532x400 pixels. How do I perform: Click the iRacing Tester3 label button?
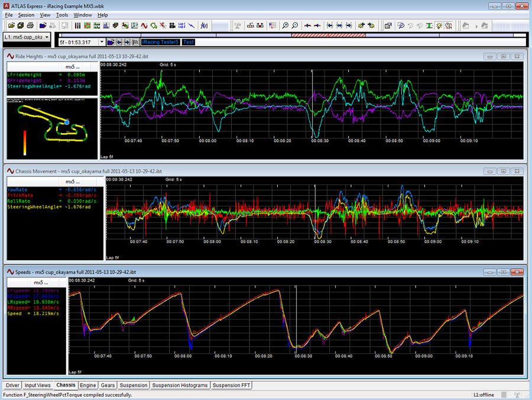[160, 42]
